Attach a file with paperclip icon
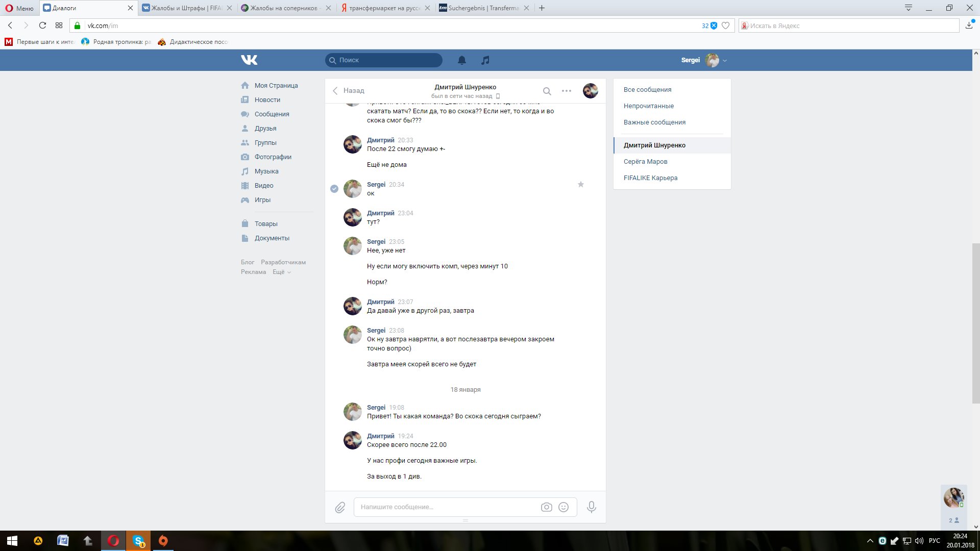 [340, 507]
